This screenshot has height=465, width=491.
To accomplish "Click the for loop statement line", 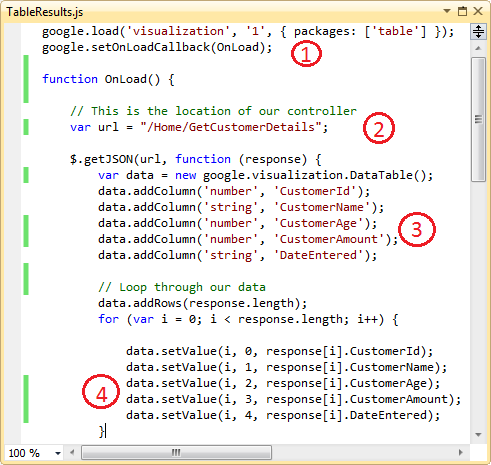I will tap(248, 319).
